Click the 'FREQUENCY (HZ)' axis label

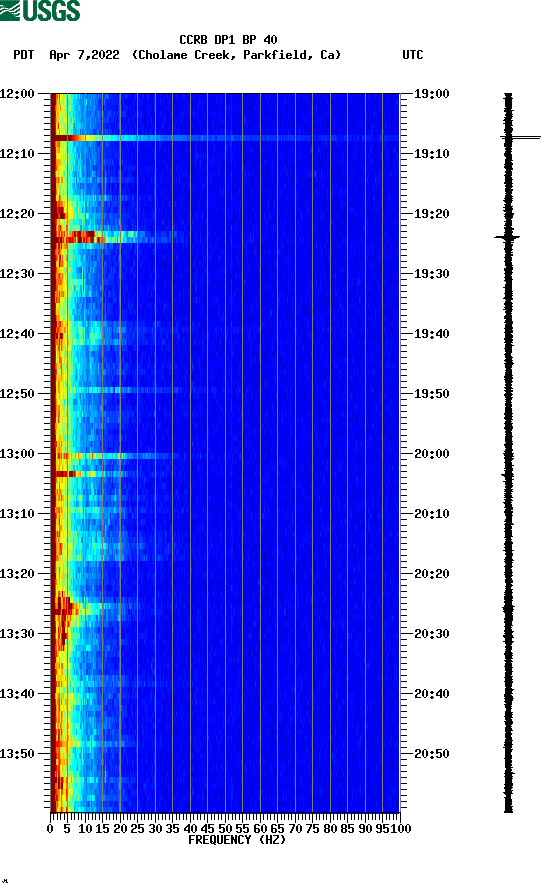click(x=237, y=840)
